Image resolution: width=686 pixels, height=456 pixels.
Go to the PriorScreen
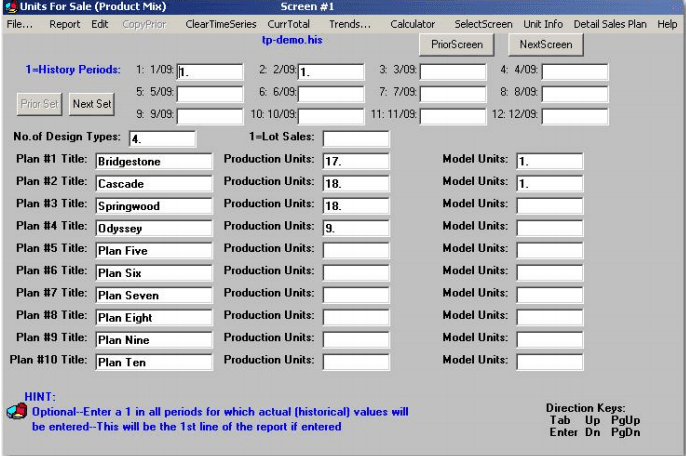(x=455, y=44)
